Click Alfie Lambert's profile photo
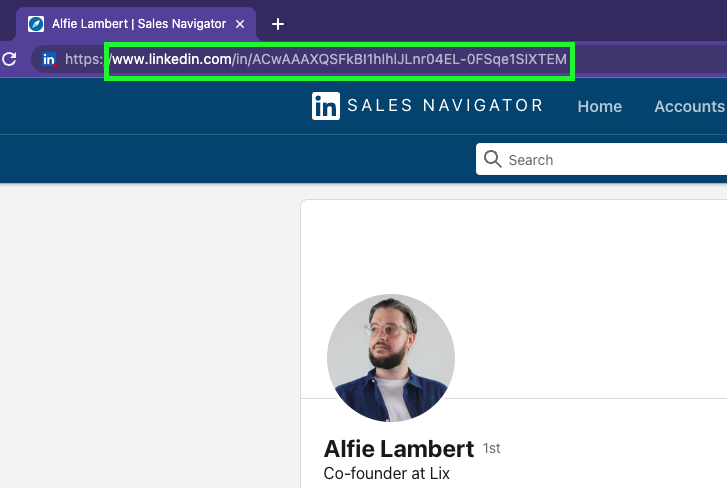Viewport: 727px width, 488px height. (390, 357)
